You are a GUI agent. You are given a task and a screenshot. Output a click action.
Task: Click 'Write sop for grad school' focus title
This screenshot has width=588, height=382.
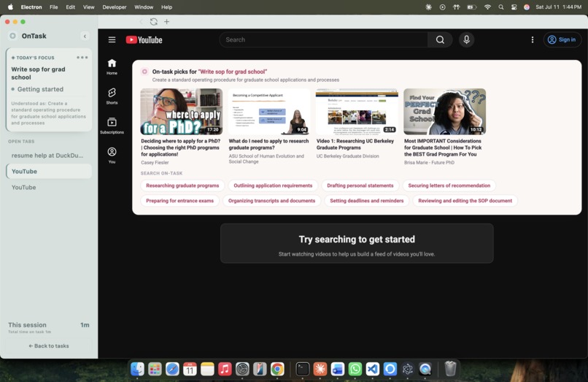[x=38, y=73]
